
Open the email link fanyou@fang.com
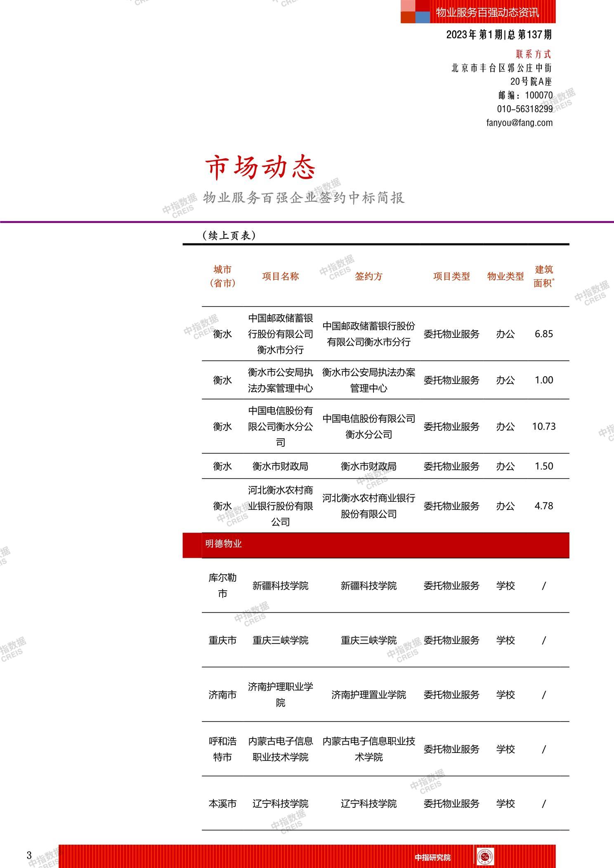[x=520, y=123]
